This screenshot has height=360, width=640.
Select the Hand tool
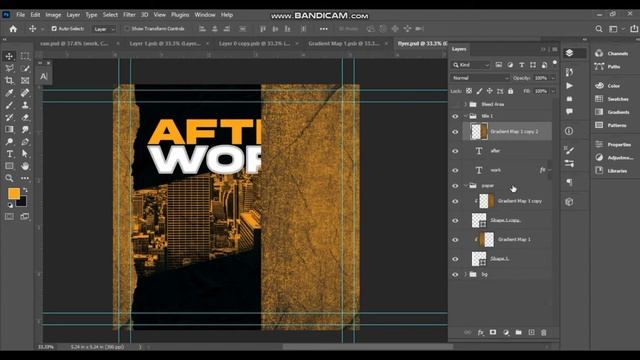click(x=25, y=166)
